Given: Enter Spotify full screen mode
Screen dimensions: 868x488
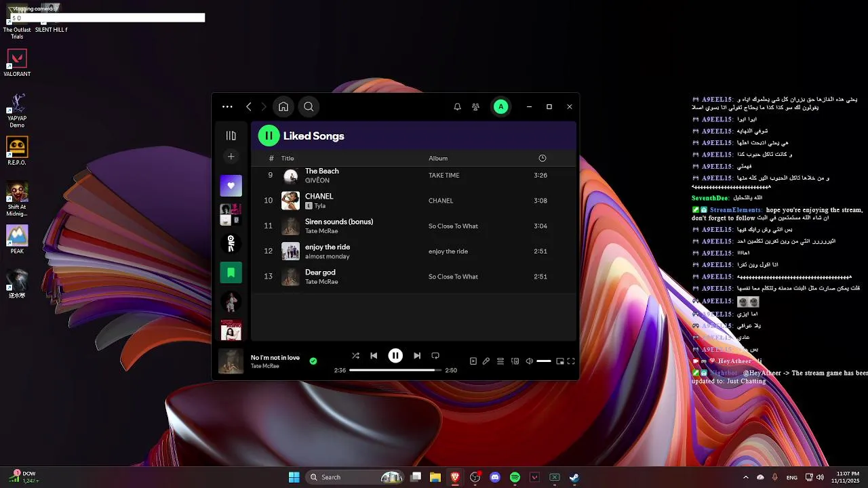Looking at the screenshot, I should click(x=571, y=361).
